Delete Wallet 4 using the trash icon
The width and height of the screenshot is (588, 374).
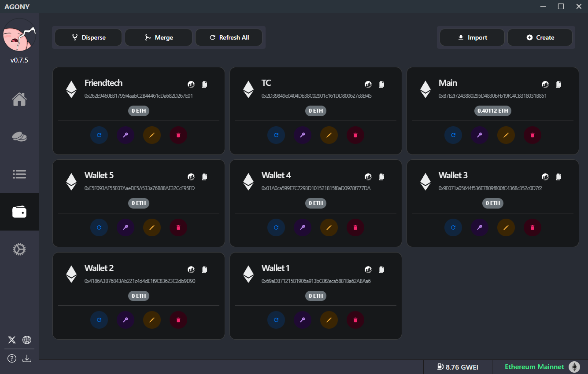pyautogui.click(x=355, y=227)
